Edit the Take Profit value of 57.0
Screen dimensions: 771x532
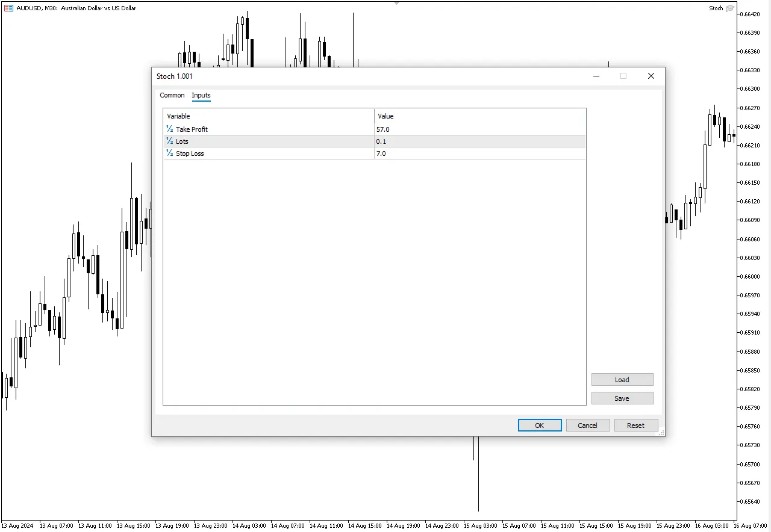422,129
